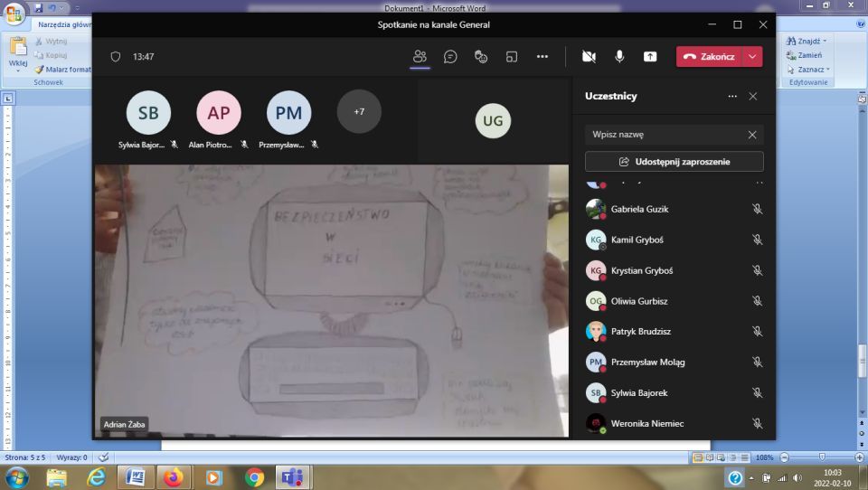The height and width of the screenshot is (490, 868).
Task: Open the participants panel icon
Action: 420,56
